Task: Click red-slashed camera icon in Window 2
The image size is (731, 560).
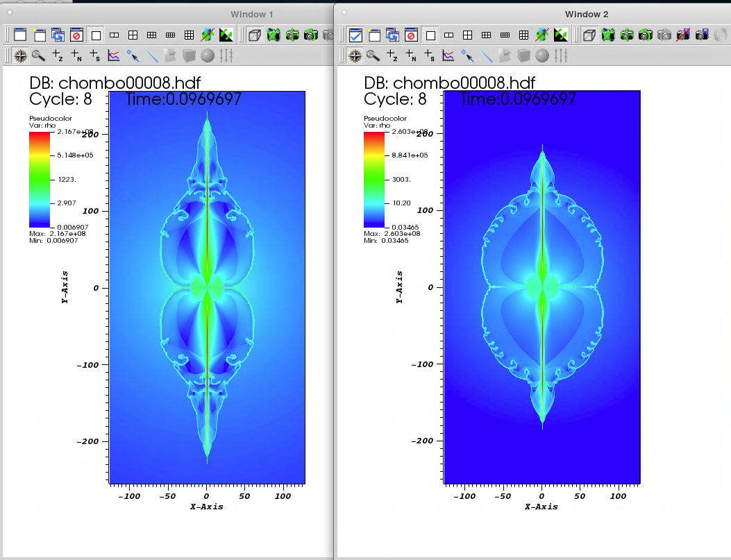Action: click(683, 35)
